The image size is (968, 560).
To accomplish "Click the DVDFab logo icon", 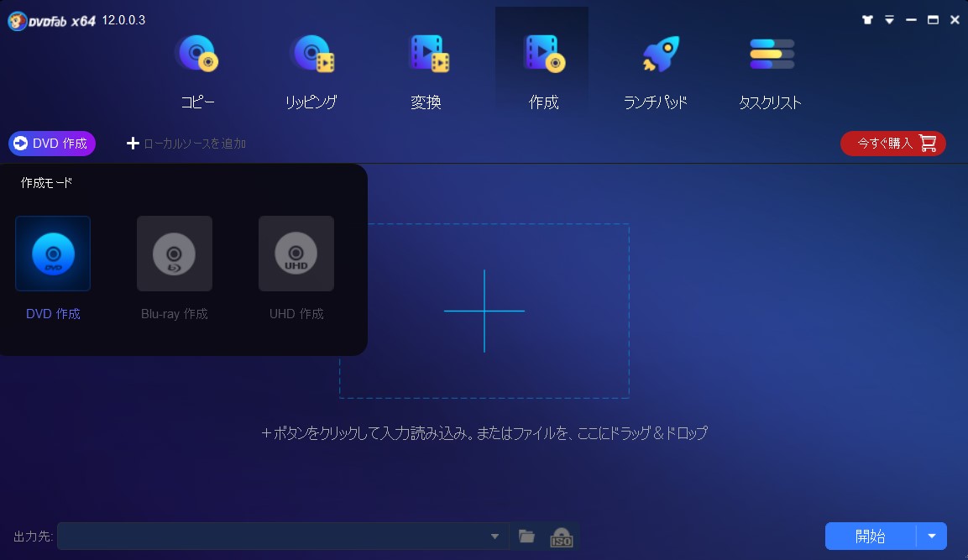I will (x=17, y=20).
